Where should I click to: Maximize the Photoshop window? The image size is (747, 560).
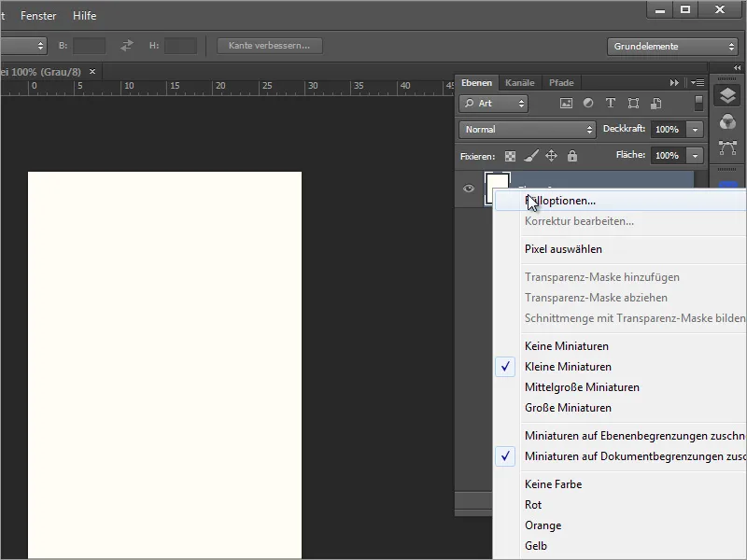pyautogui.click(x=685, y=9)
